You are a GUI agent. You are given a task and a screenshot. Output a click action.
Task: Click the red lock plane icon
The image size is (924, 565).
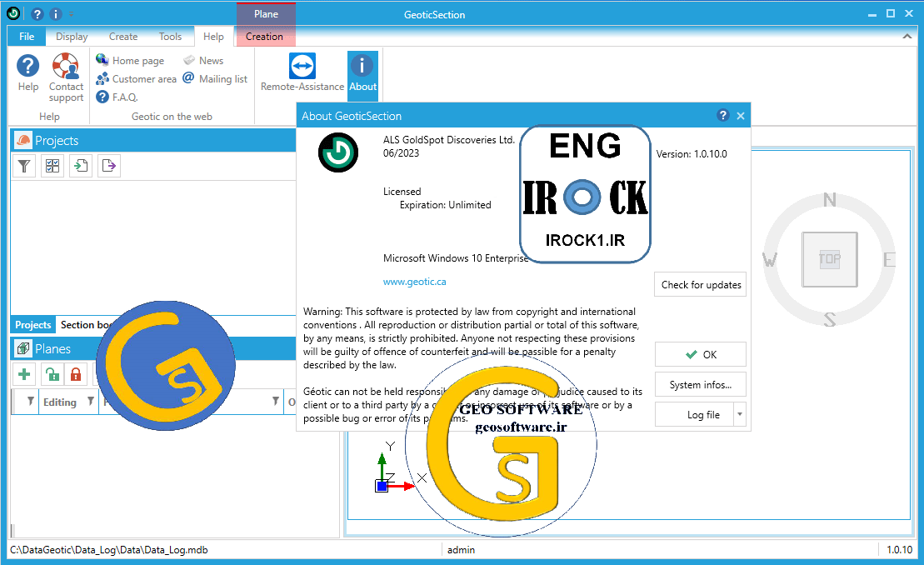coord(76,374)
